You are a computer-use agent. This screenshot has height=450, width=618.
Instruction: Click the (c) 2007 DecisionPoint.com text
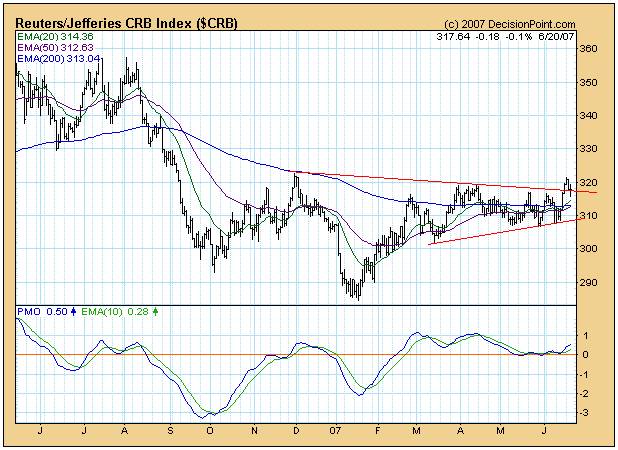pos(510,24)
